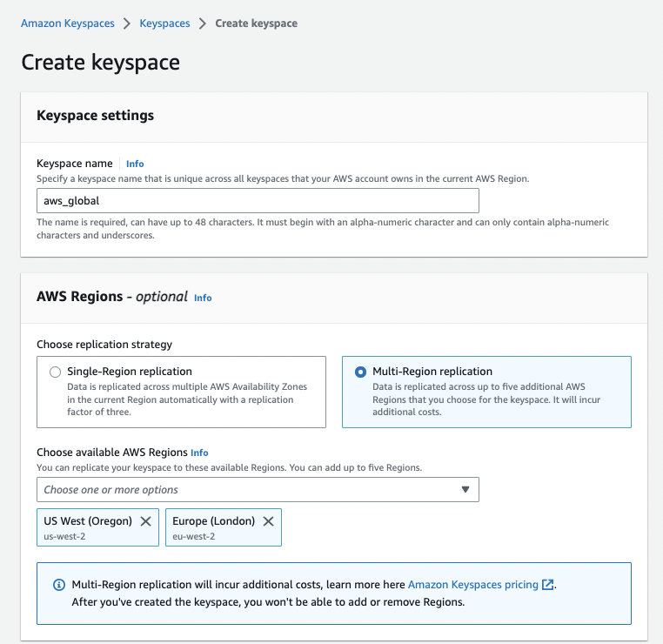
Task: Click the breadcrumb chevron after Amazon Keyspaces
Action: pyautogui.click(x=127, y=23)
